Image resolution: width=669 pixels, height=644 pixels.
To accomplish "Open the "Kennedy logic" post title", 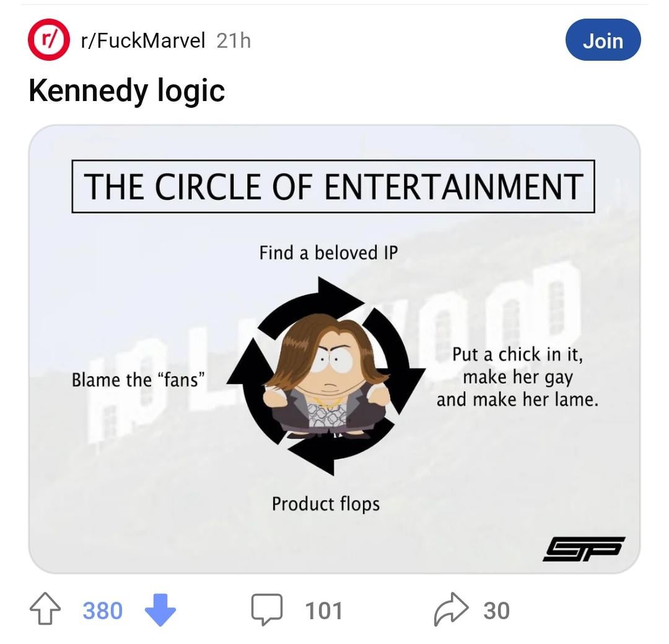I will 126,90.
